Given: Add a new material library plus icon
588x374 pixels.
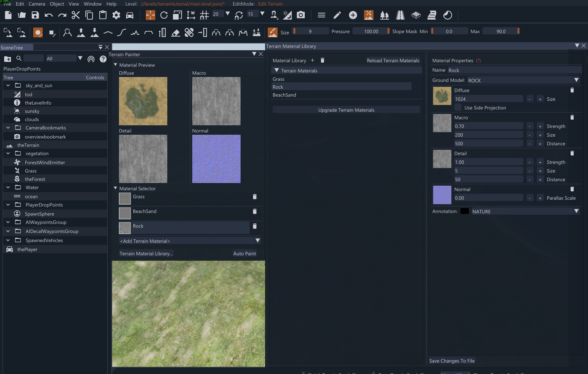Looking at the screenshot, I should click(x=312, y=60).
